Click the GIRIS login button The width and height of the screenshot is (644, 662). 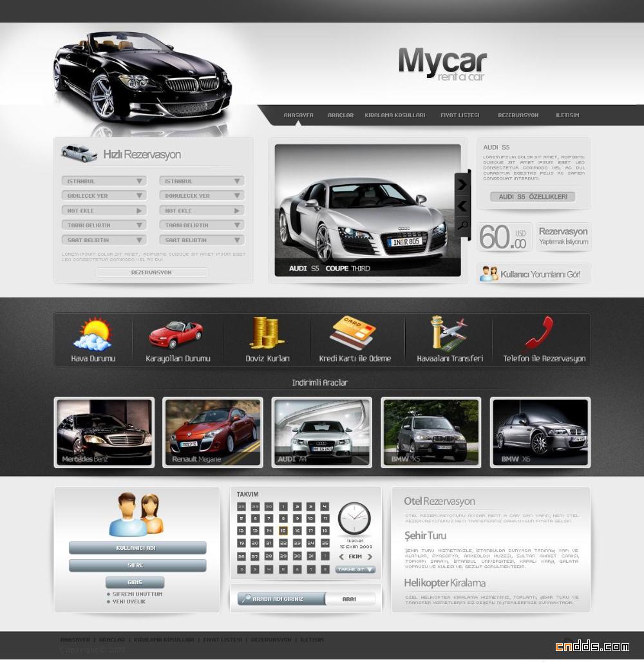pos(135,582)
